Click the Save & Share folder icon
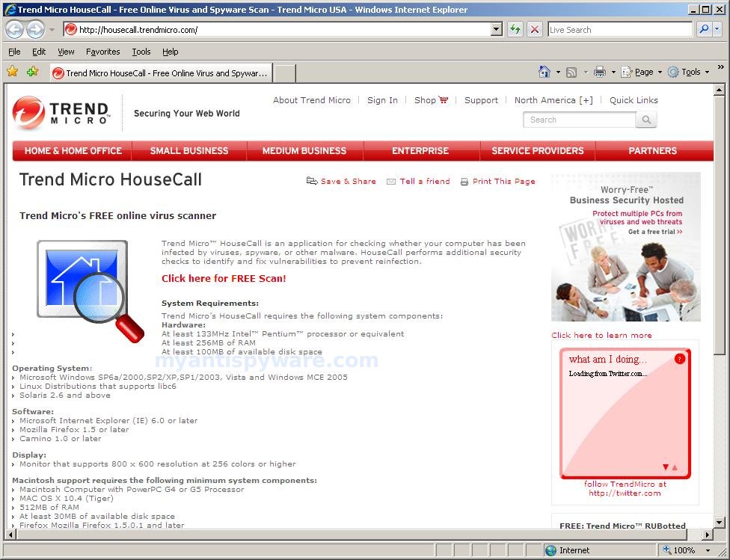 [x=311, y=181]
